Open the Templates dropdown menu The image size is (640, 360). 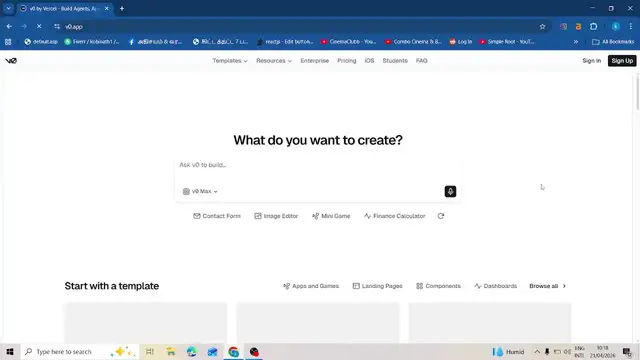coord(230,61)
